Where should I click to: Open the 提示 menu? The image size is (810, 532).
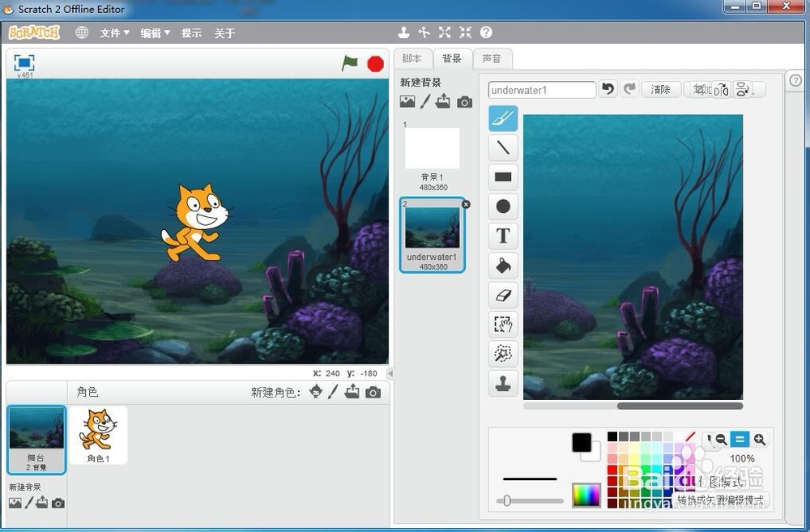pyautogui.click(x=191, y=33)
